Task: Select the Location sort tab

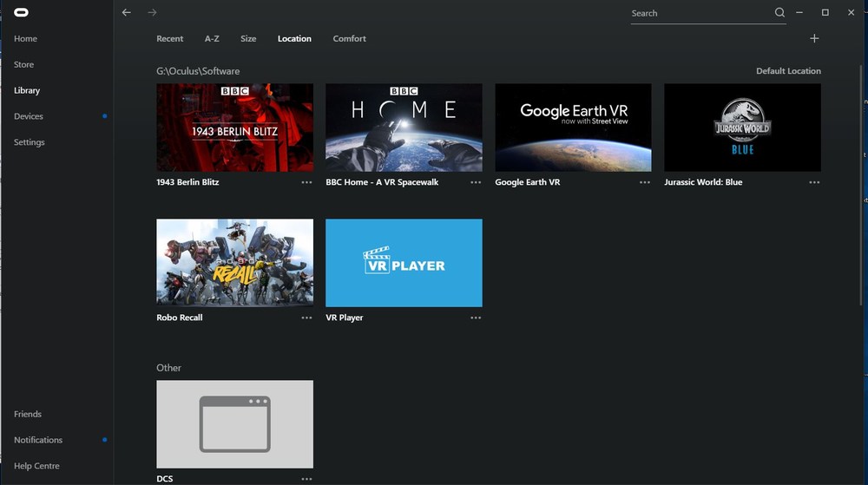Action: [x=294, y=39]
